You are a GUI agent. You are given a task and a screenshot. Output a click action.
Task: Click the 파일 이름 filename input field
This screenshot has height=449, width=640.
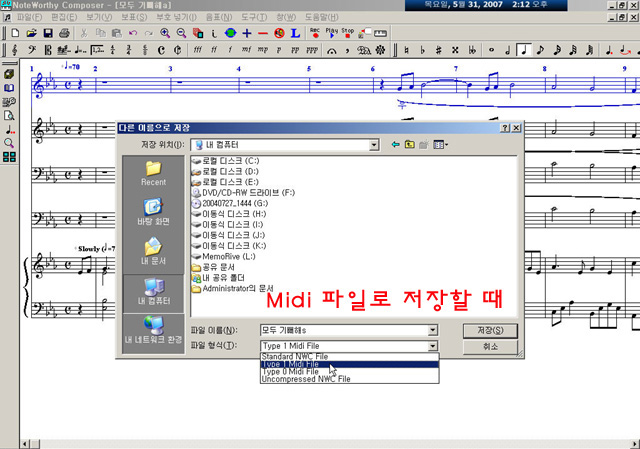[344, 330]
